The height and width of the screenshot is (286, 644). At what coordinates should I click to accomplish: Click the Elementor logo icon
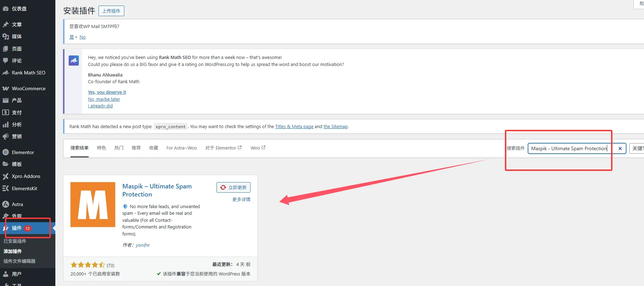[x=6, y=152]
